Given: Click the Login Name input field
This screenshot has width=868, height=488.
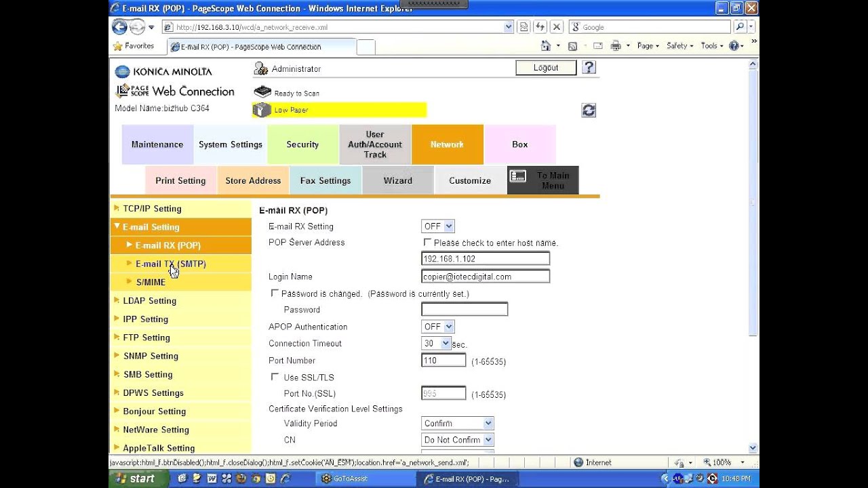Looking at the screenshot, I should (x=486, y=276).
